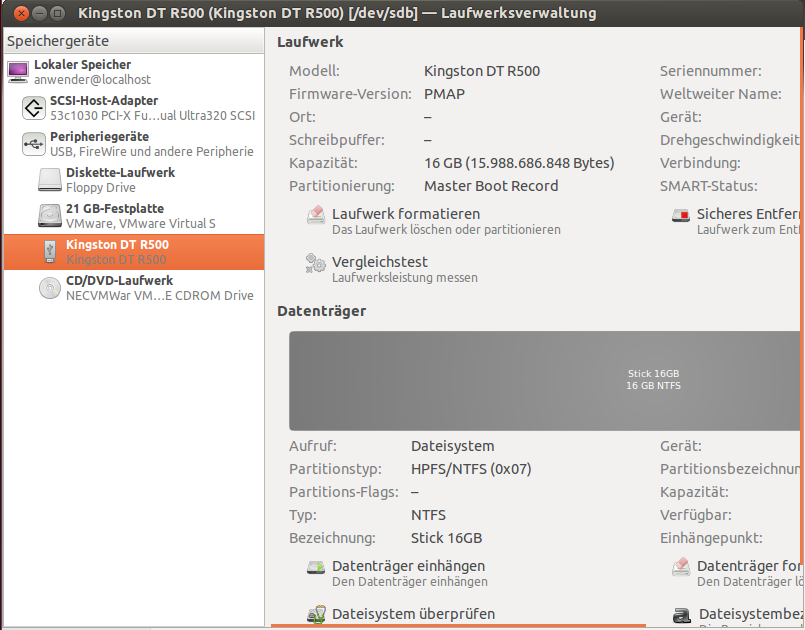
Task: Click partition type HPFS/NTFS (0x07)
Action: pyautogui.click(x=471, y=469)
